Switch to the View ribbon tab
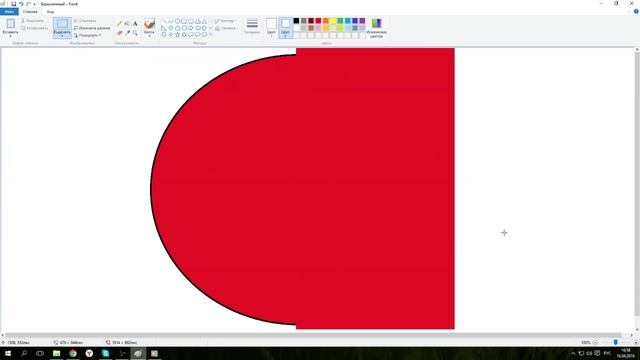Screen dimensions: 640x360 pos(50,12)
